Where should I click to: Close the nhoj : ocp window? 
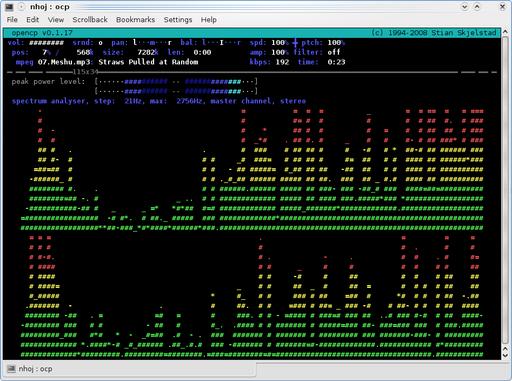tap(502, 6)
